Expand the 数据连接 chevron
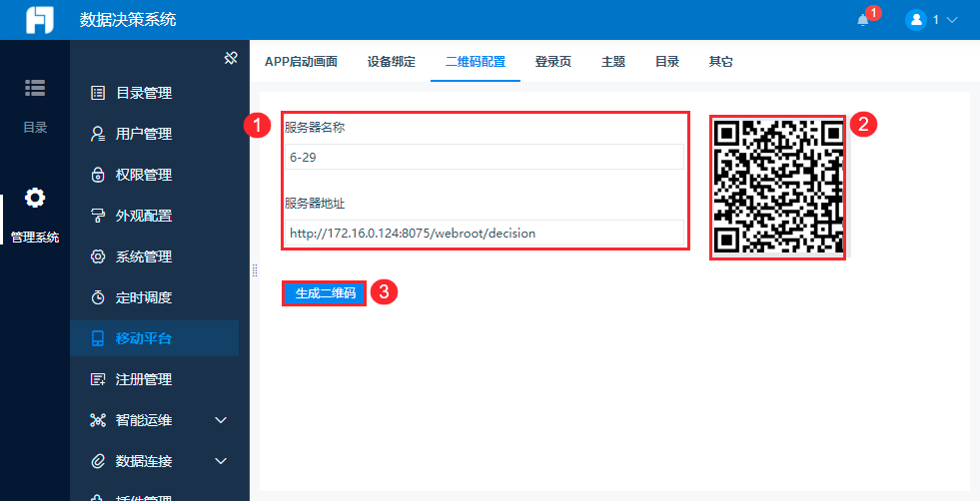Viewport: 980px width, 501px height. point(221,461)
